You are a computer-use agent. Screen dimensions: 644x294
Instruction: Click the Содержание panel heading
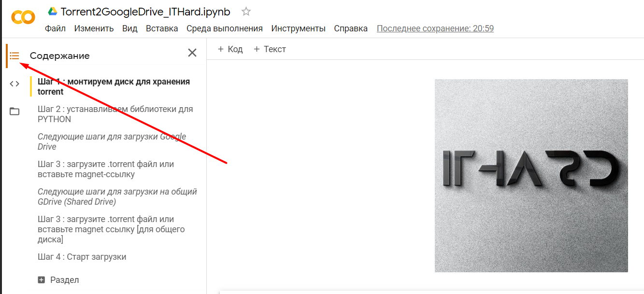coord(60,56)
